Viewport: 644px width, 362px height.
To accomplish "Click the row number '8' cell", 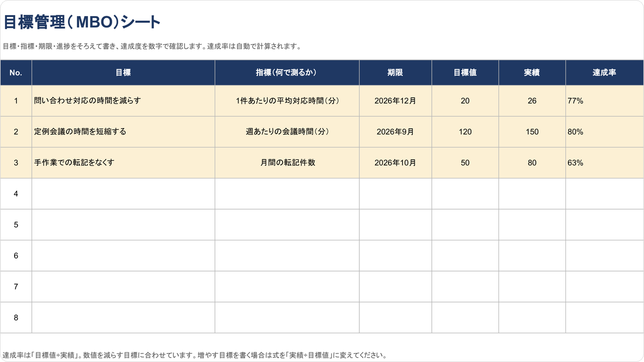I will click(16, 318).
